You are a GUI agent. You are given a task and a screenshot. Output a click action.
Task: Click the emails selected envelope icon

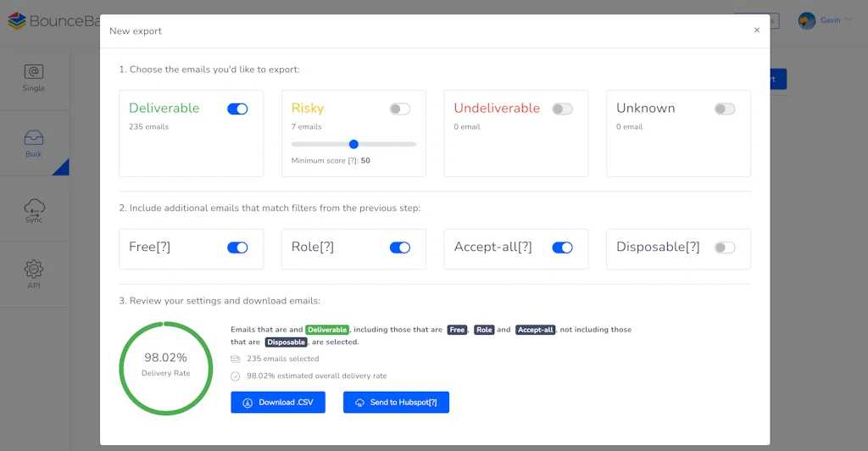coord(236,359)
